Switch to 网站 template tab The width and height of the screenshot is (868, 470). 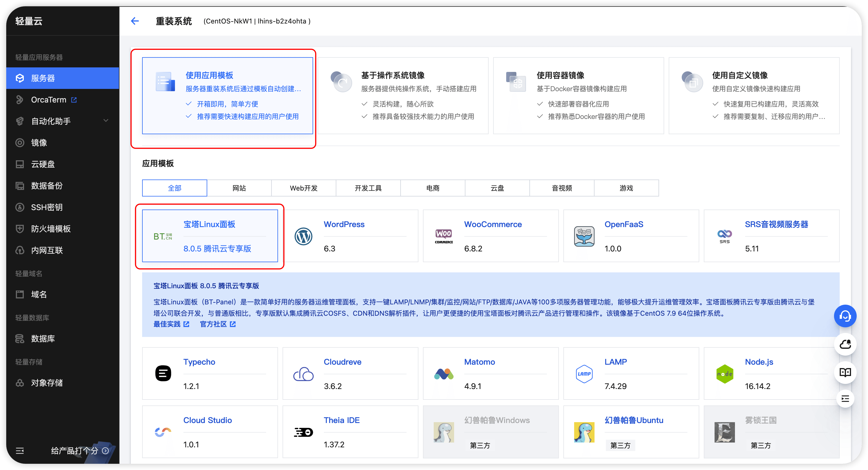tap(239, 188)
